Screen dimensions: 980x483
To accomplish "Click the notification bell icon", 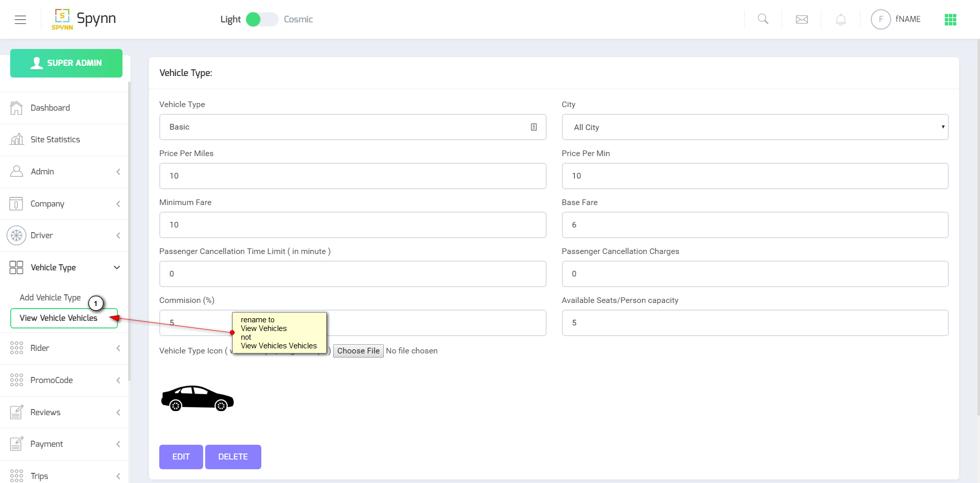I will (x=841, y=19).
